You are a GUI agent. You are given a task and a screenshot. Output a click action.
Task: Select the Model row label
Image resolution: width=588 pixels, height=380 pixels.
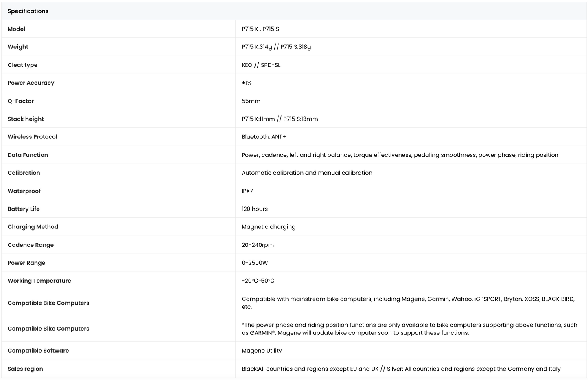coord(16,29)
